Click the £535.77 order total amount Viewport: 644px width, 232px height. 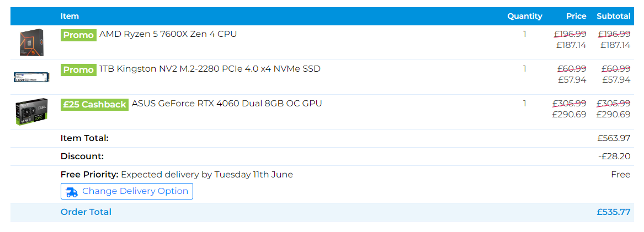[x=613, y=212]
